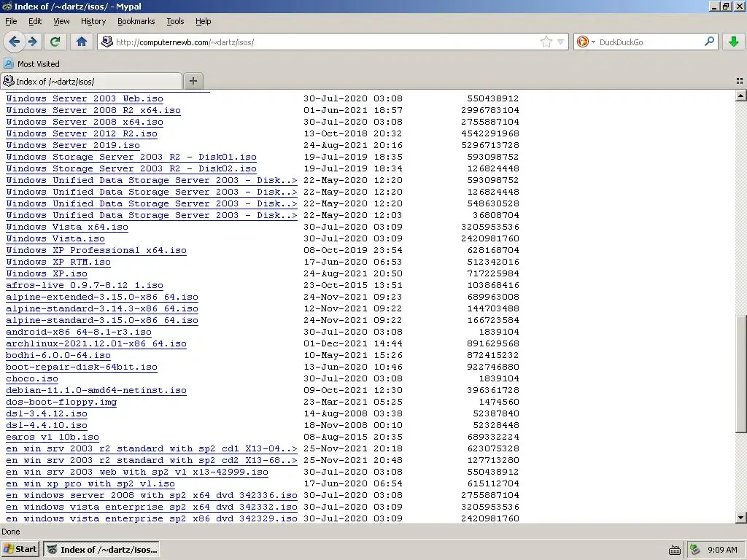Viewport: 747px width, 560px height.
Task: Open the Downloads green arrow button
Action: pos(734,42)
